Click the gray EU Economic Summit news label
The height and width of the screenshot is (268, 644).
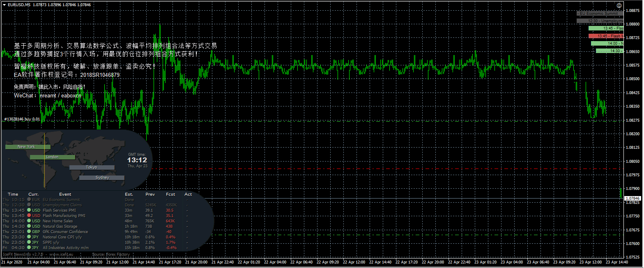(x=600, y=13)
